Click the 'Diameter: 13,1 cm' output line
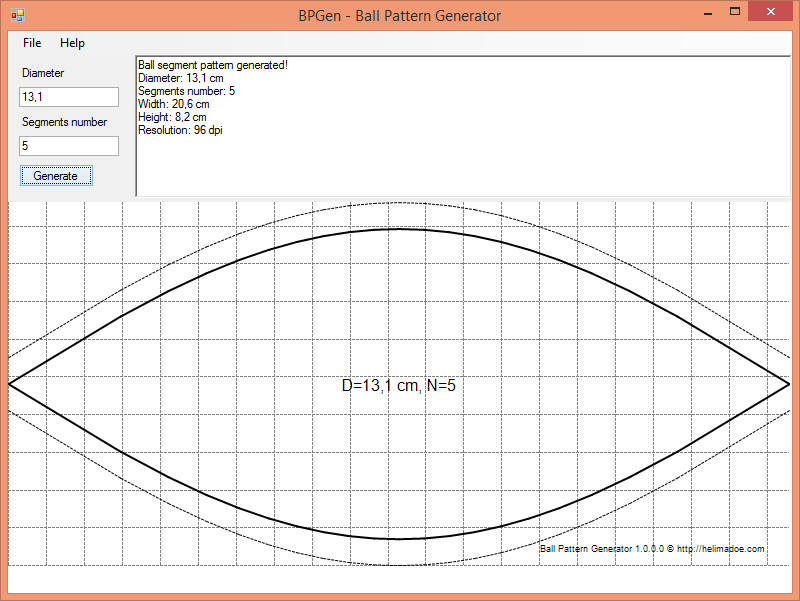The height and width of the screenshot is (601, 800). click(181, 78)
